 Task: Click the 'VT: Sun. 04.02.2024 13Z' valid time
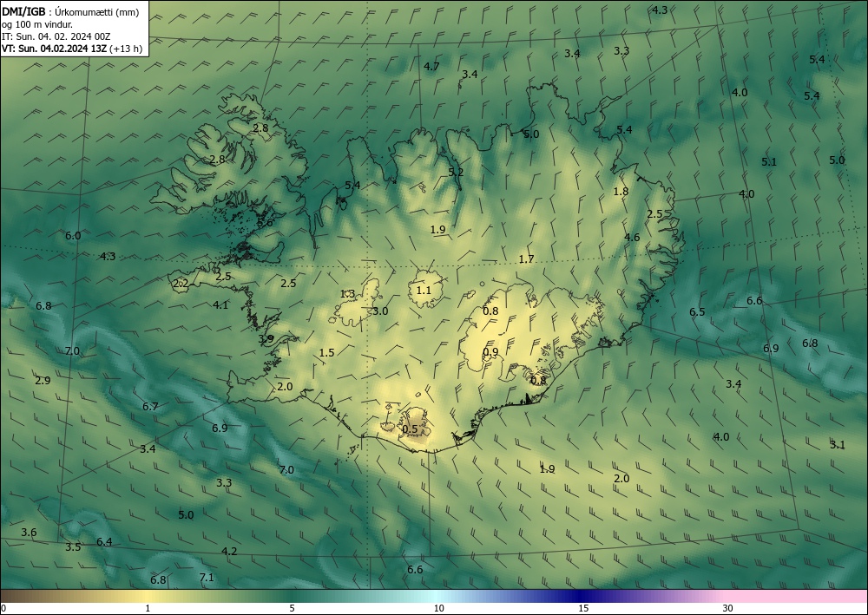[x=54, y=49]
